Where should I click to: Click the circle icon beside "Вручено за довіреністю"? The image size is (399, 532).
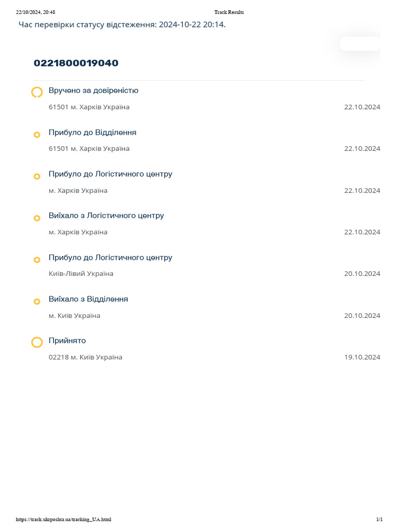click(x=37, y=92)
